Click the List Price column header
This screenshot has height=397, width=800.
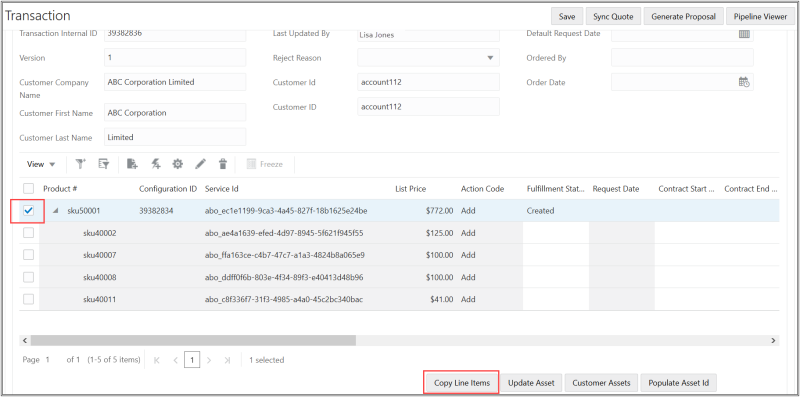click(411, 189)
